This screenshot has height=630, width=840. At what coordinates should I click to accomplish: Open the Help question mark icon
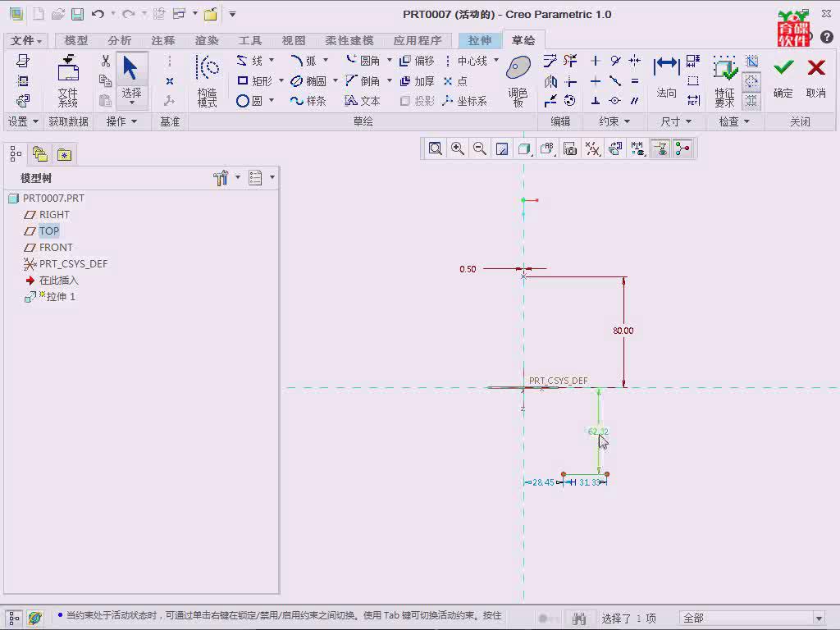pyautogui.click(x=827, y=37)
